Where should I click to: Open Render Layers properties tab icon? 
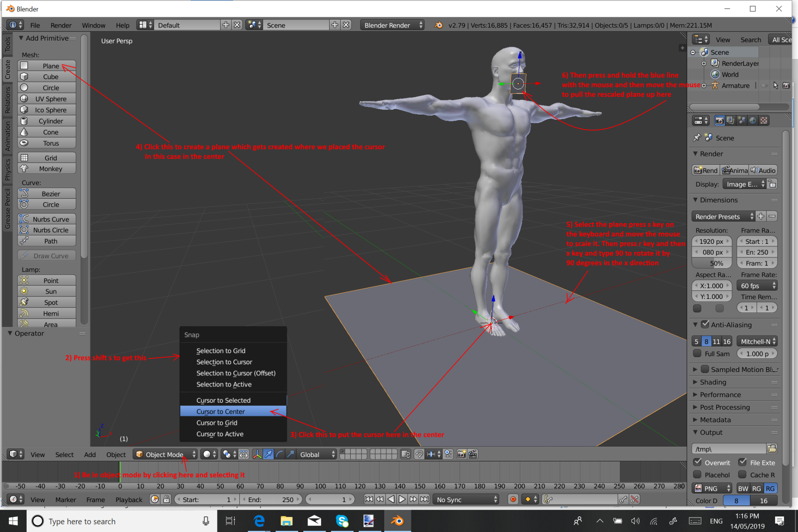tap(731, 121)
